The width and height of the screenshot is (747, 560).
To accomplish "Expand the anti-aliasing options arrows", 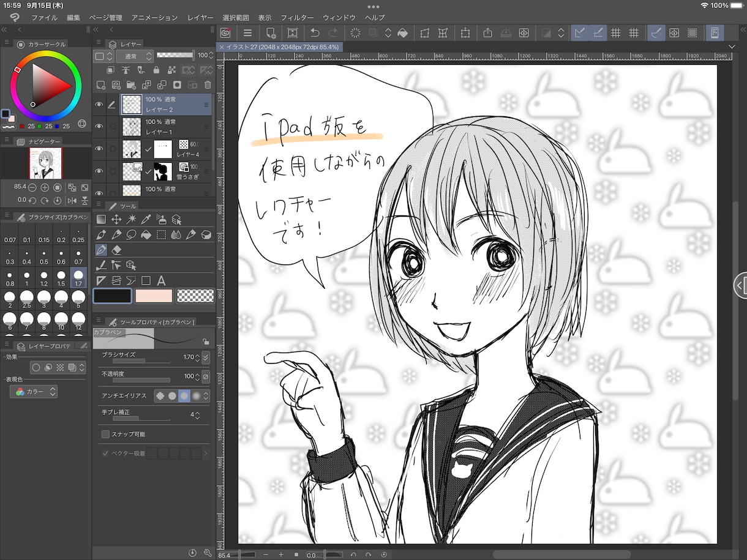I will point(206,396).
